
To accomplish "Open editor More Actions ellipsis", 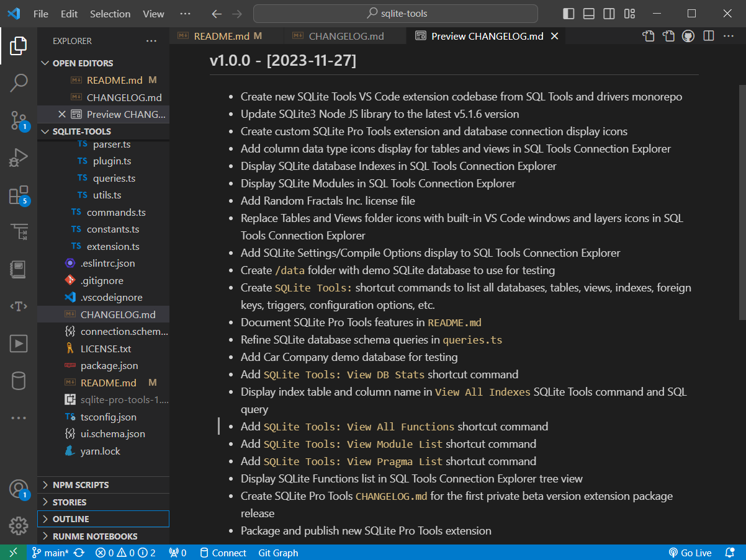I will click(728, 36).
